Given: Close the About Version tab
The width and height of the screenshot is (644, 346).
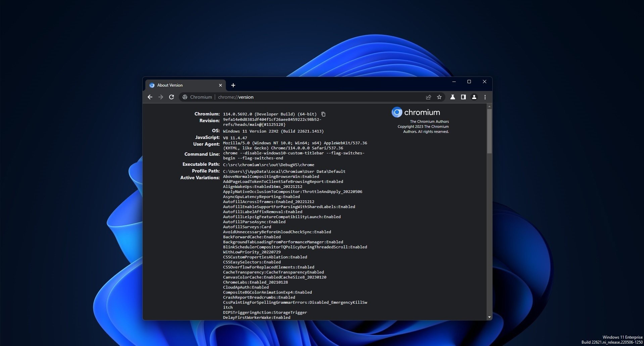Looking at the screenshot, I should pos(220,85).
